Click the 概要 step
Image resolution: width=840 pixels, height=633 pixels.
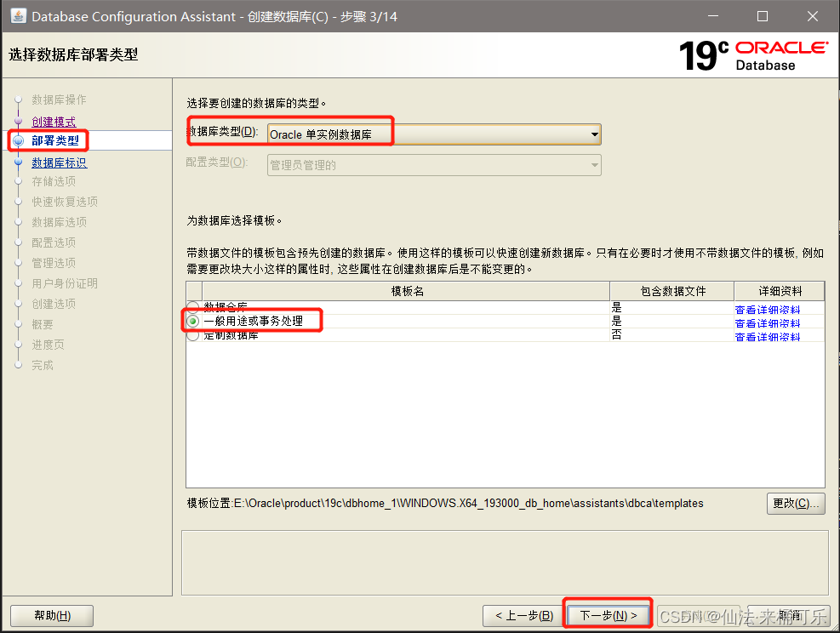43,324
